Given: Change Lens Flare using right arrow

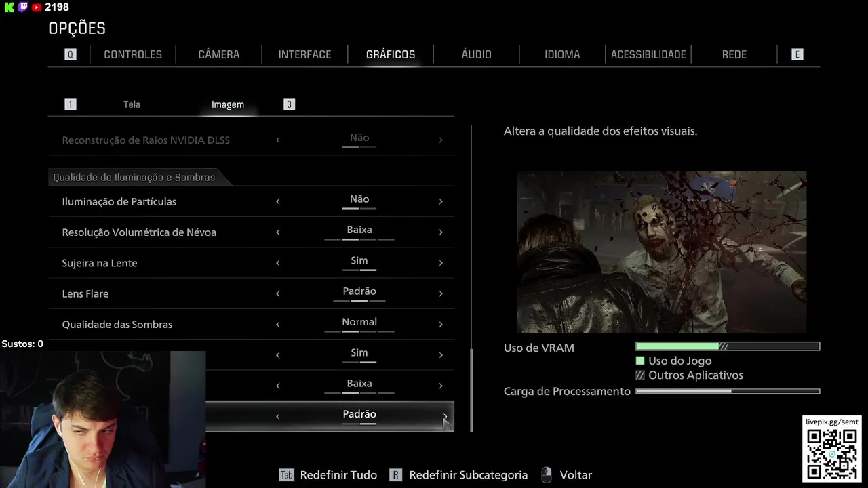Looking at the screenshot, I should click(441, 293).
